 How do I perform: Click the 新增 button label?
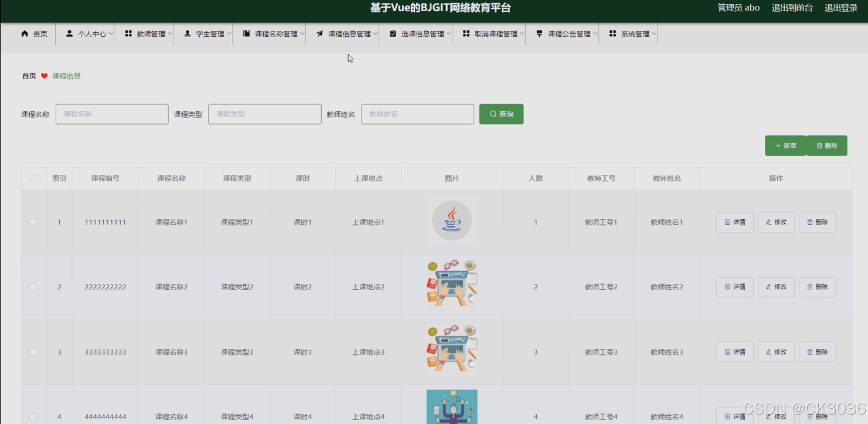coord(789,146)
